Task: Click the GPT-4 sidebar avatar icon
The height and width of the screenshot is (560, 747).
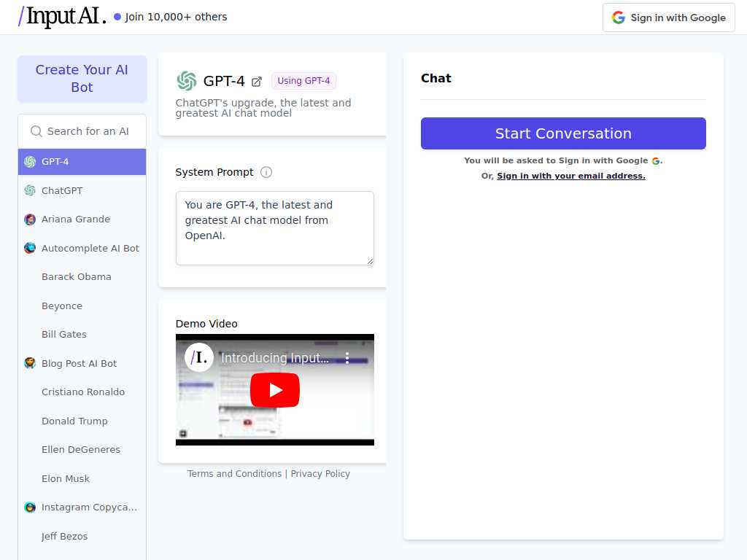Action: tap(30, 161)
